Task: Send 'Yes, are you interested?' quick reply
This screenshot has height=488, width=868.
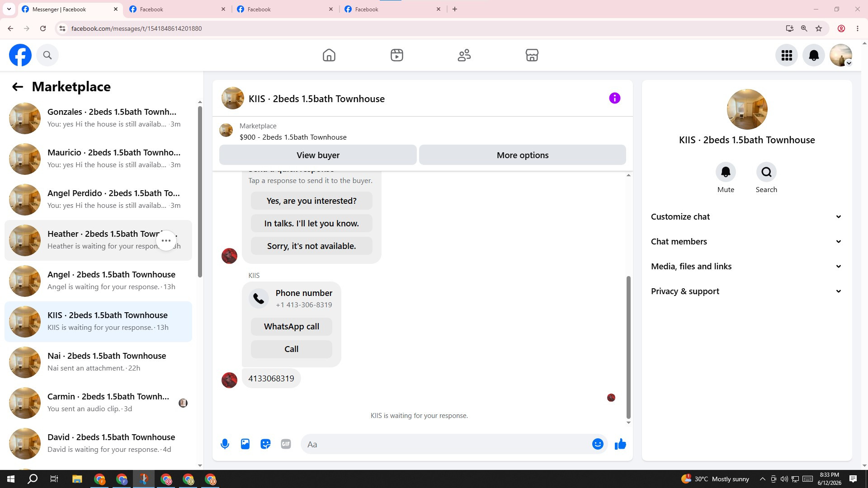Action: pos(311,201)
